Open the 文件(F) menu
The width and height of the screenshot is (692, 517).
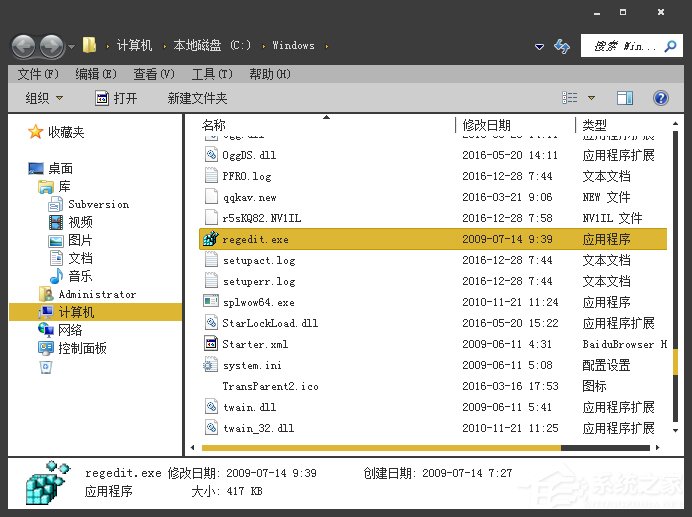pos(38,74)
